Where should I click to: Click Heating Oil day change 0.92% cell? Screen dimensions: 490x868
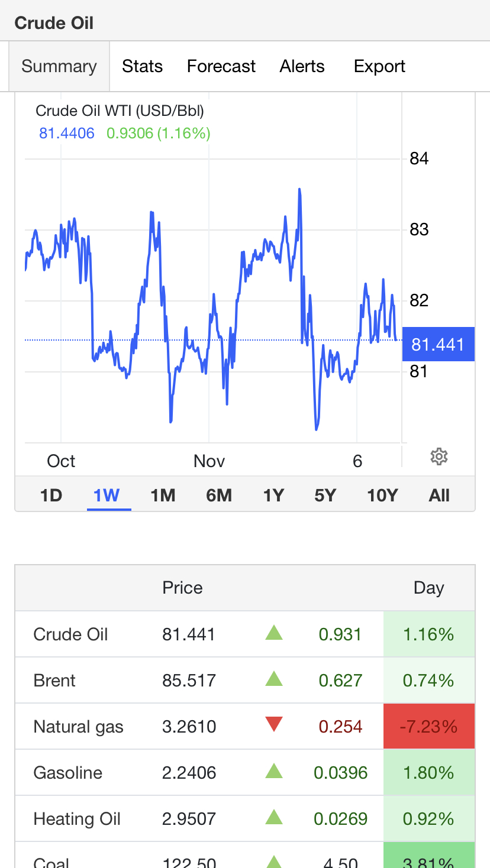coord(429,819)
